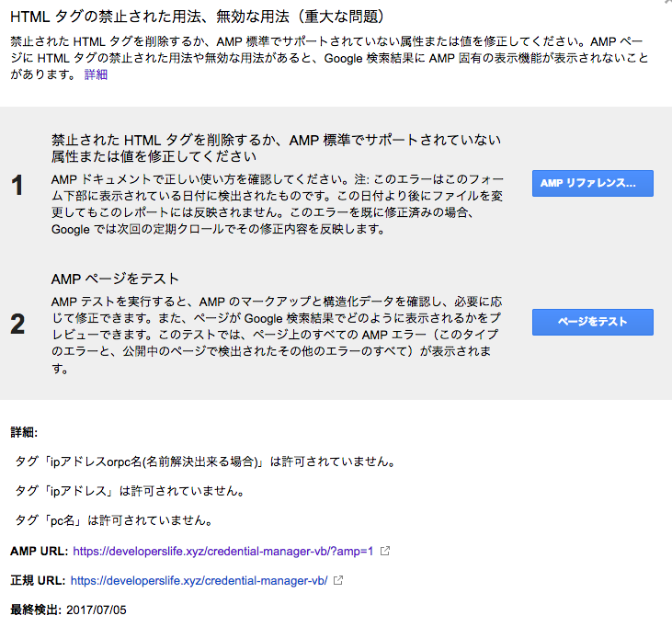Click the large step number 2
The height and width of the screenshot is (627, 672).
click(17, 325)
